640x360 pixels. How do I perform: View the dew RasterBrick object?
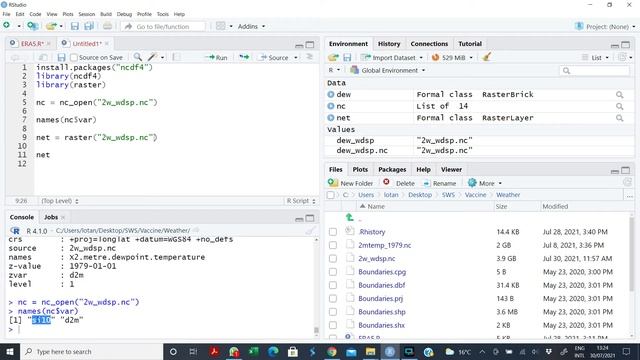(620, 95)
